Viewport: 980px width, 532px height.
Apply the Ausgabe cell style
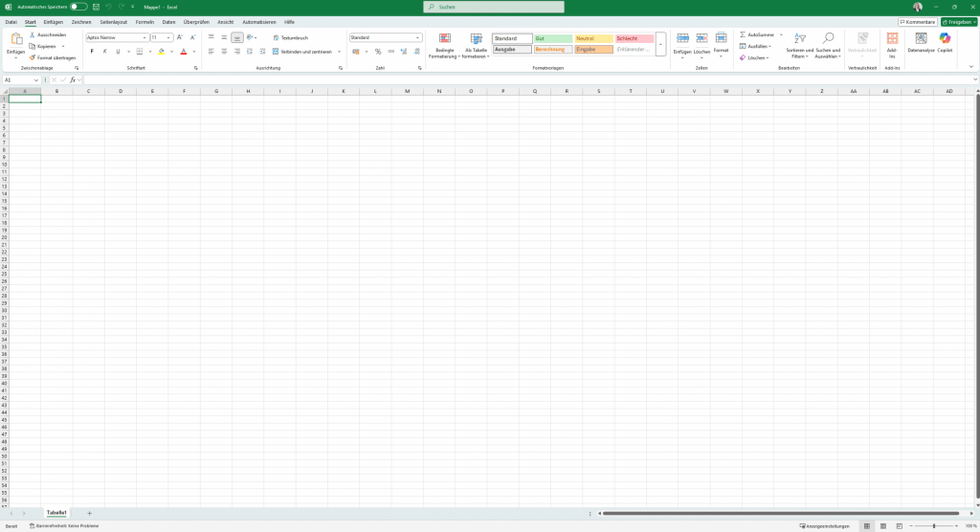[x=512, y=50]
